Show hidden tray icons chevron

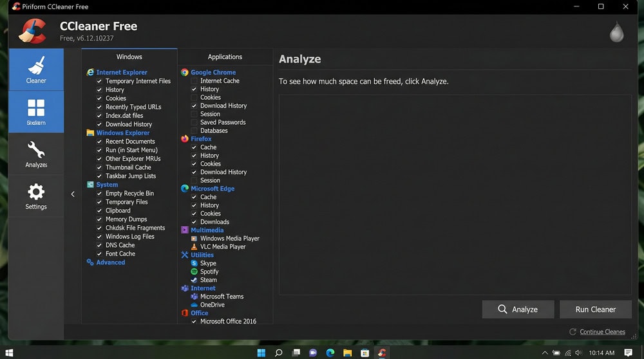point(545,353)
